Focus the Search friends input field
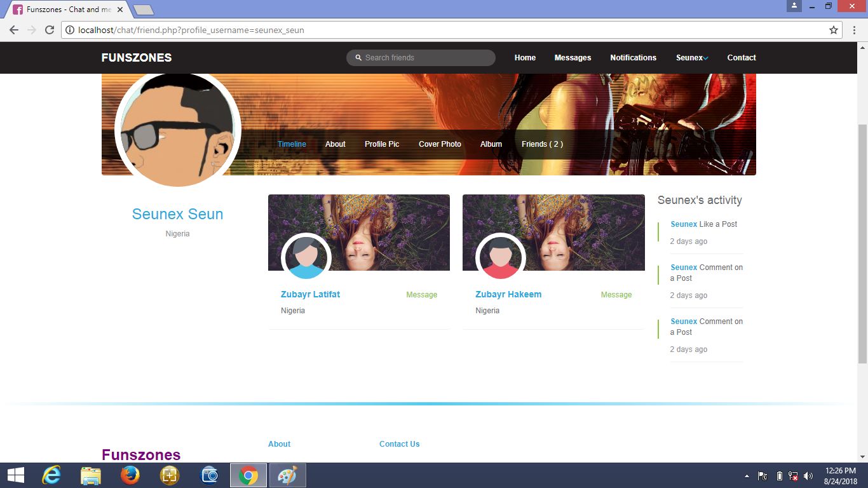This screenshot has width=868, height=488. click(x=421, y=58)
